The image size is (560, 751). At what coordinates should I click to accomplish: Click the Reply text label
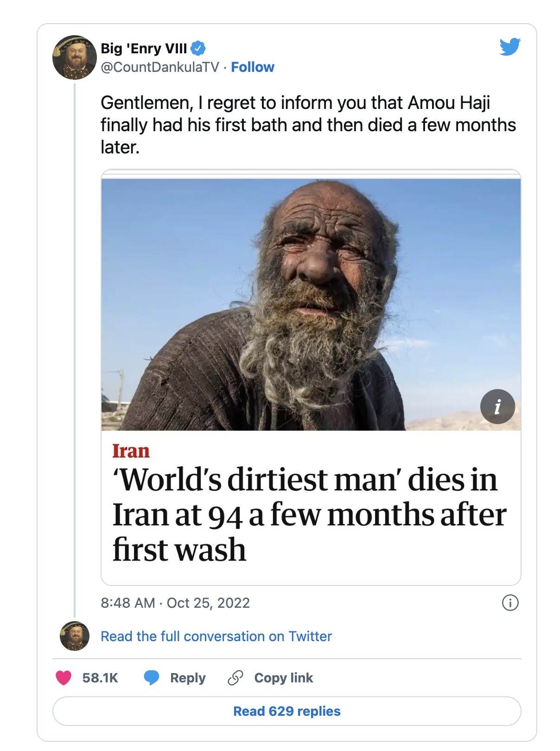(x=188, y=678)
